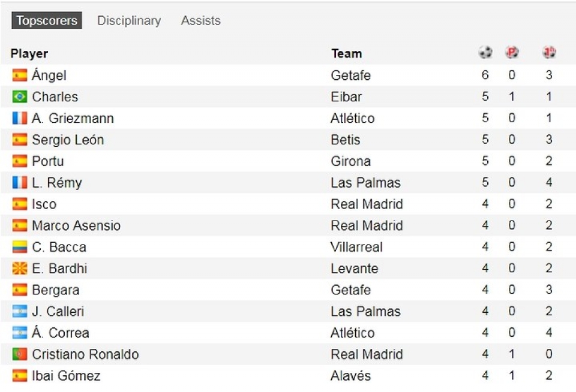This screenshot has width=576, height=392.
Task: Open the Villarreal team link
Action: [356, 247]
